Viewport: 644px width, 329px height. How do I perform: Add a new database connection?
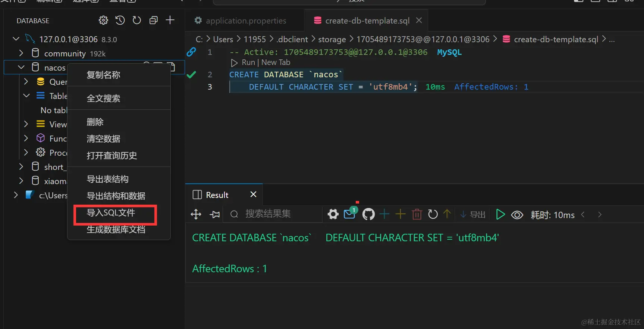[x=170, y=20]
